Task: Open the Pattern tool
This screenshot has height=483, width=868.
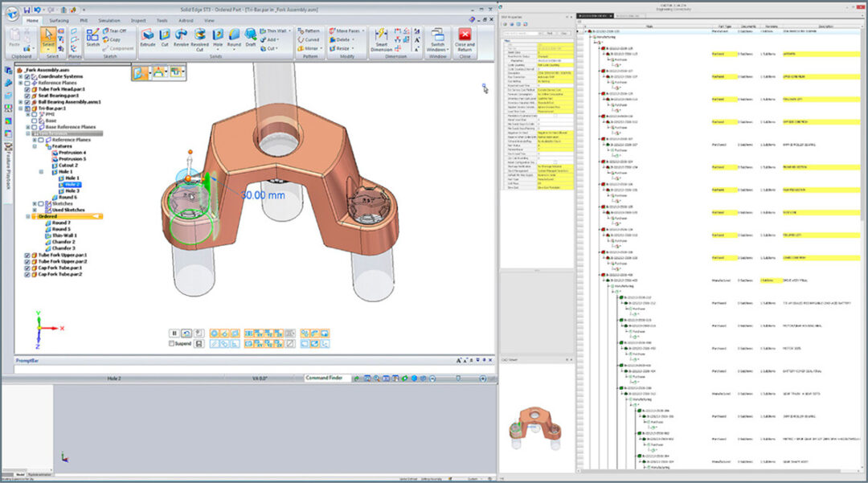Action: (309, 30)
